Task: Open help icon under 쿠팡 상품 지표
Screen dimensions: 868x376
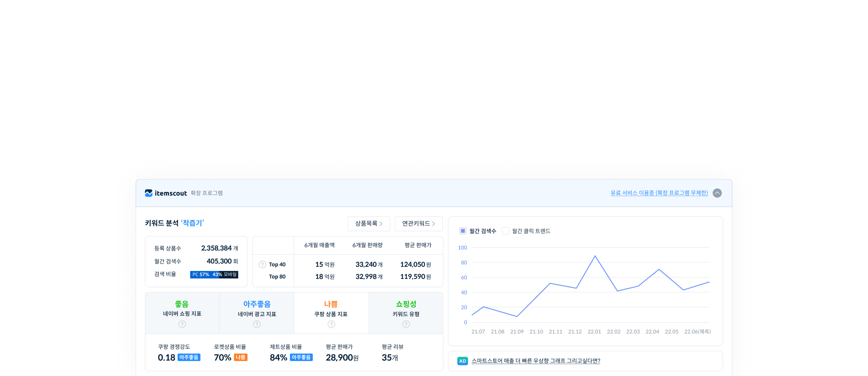Action: pos(331,324)
